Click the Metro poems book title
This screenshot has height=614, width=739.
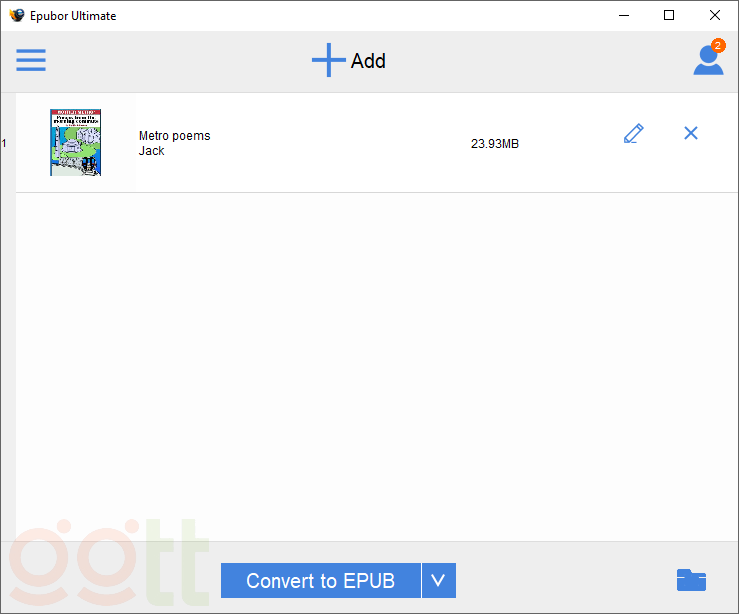(174, 136)
